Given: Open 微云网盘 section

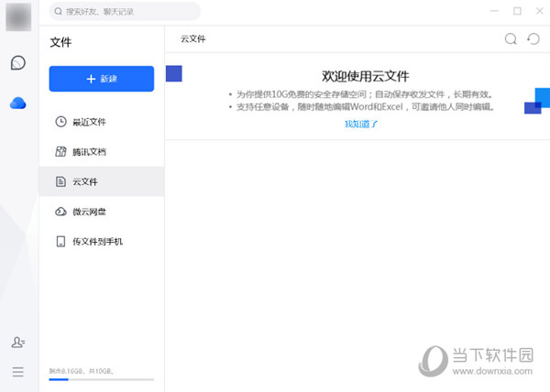Looking at the screenshot, I should (102, 212).
